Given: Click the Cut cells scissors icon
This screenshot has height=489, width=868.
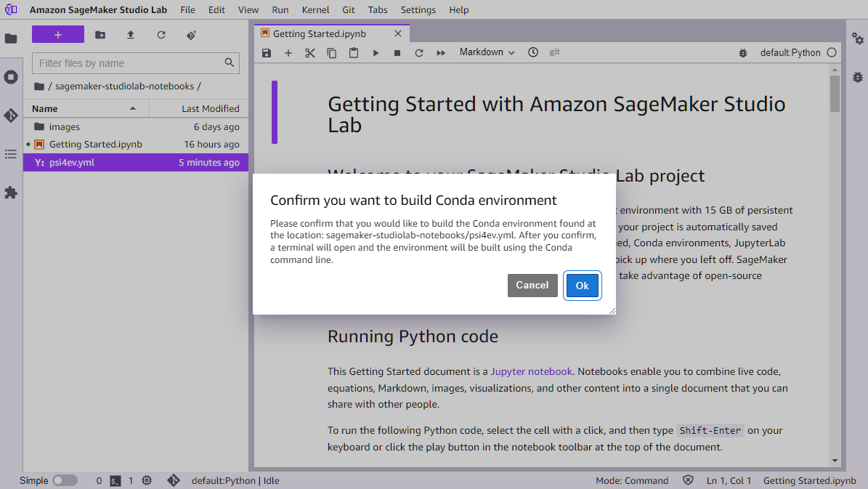Looking at the screenshot, I should coord(310,52).
